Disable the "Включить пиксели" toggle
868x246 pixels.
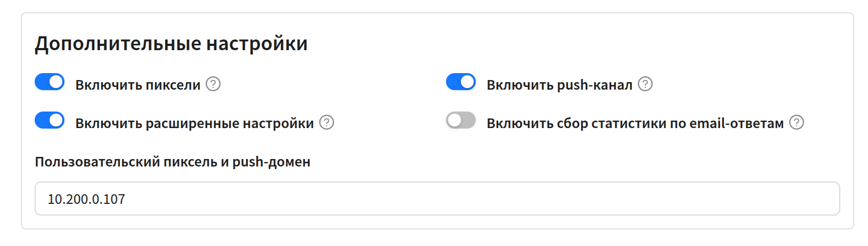50,82
